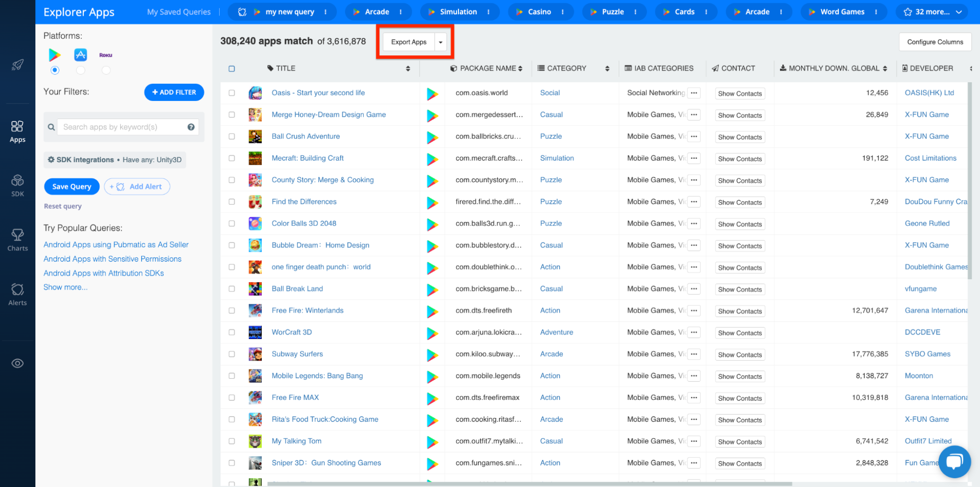Screen dimensions: 980x487
Task: Show more IAB categories for Subway Surfers
Action: (694, 354)
